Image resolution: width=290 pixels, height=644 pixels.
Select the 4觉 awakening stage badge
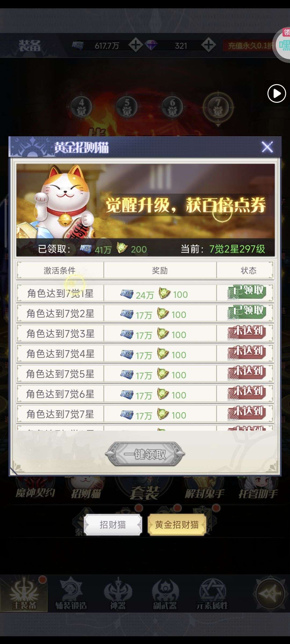click(x=81, y=107)
